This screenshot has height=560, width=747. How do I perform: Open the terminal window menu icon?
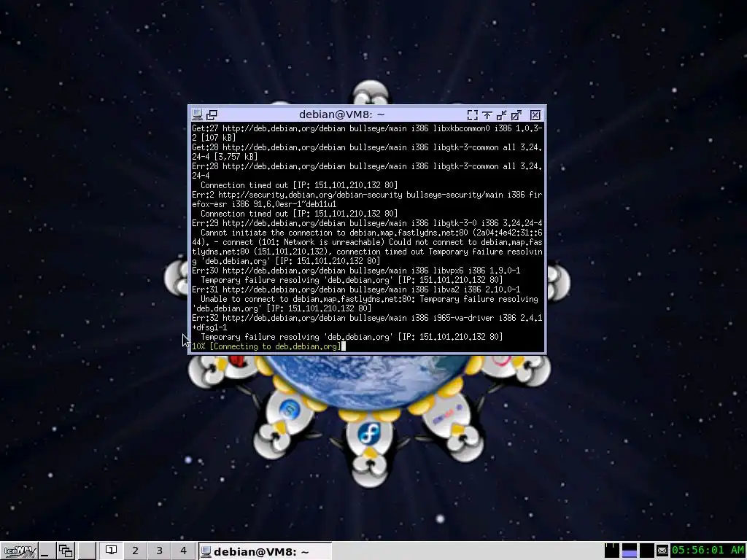[197, 114]
